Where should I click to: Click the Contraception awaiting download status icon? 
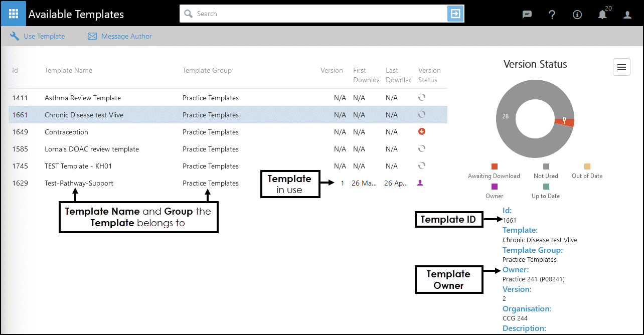point(421,132)
